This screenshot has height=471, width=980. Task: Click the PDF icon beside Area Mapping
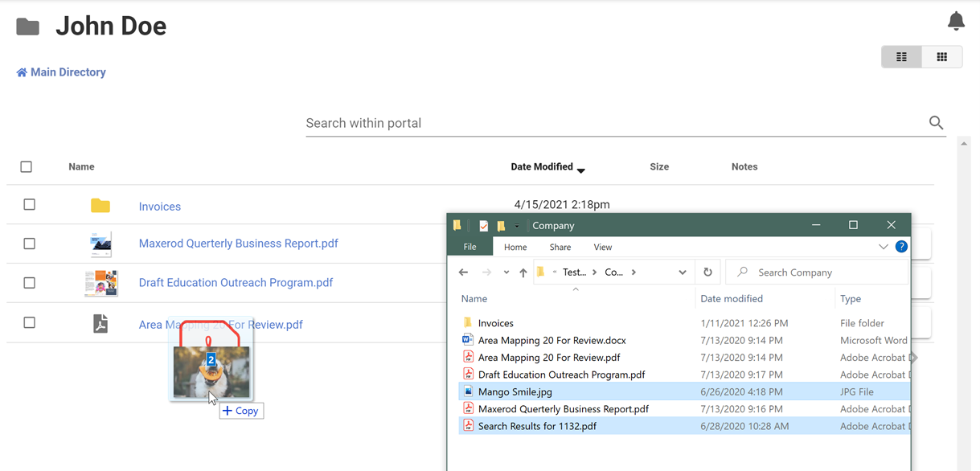pyautogui.click(x=100, y=323)
